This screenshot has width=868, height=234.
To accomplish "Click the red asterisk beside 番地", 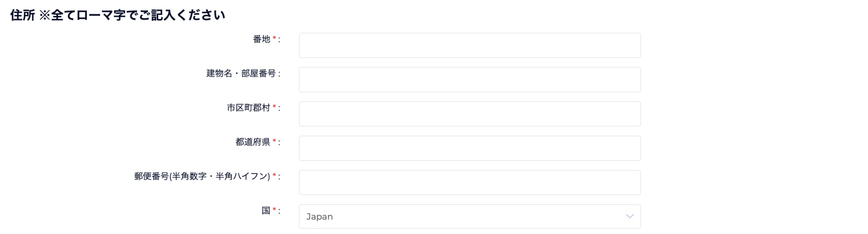I will point(274,39).
